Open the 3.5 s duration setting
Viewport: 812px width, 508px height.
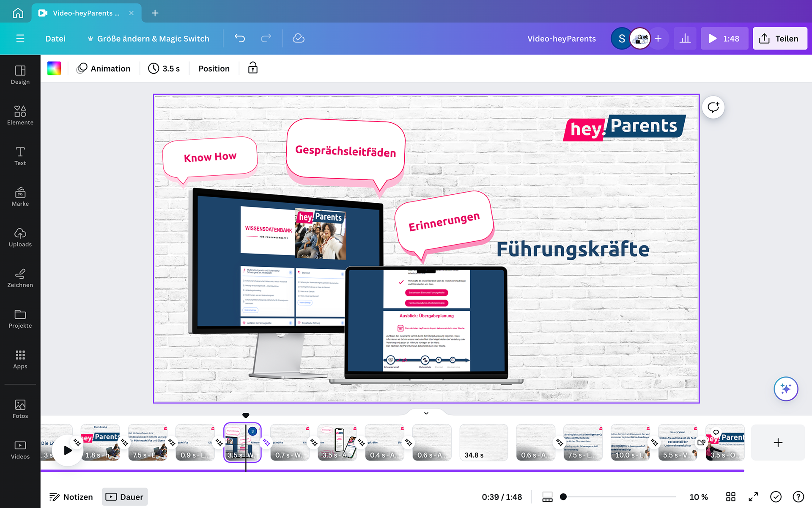tap(164, 68)
